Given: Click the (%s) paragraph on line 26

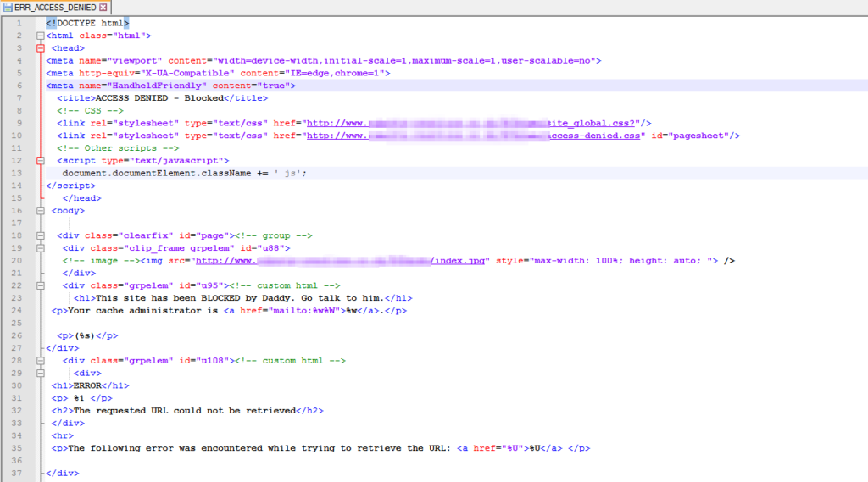Looking at the screenshot, I should [87, 336].
